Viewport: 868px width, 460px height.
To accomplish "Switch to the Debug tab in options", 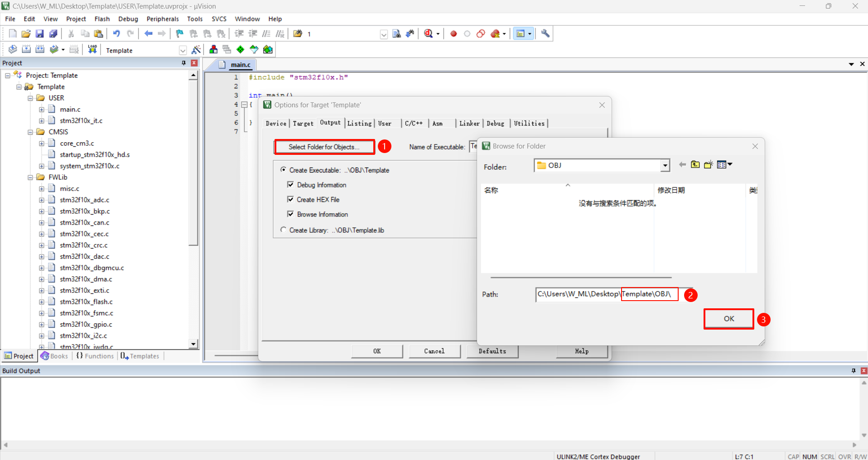I will 496,123.
